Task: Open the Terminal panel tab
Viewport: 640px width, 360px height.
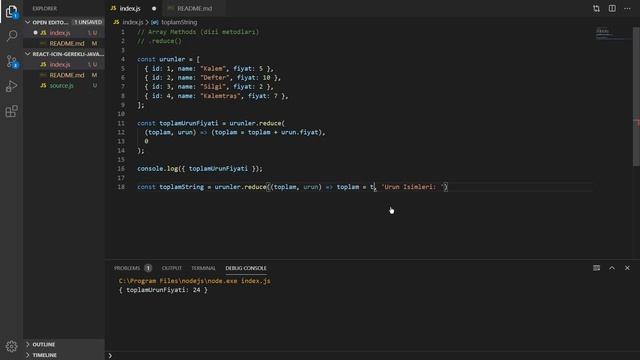Action: coord(203,268)
